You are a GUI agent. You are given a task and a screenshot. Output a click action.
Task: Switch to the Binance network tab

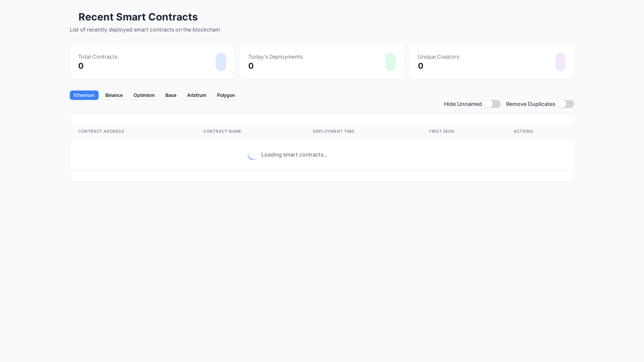114,95
